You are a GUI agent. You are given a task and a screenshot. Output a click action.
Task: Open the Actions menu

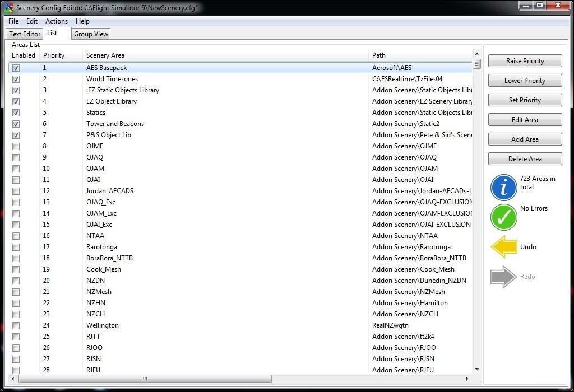(57, 21)
